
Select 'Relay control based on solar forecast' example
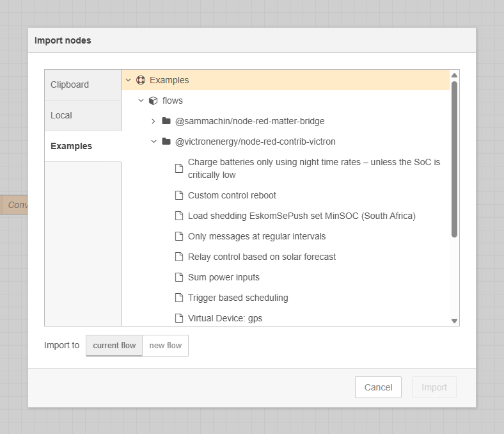click(x=262, y=257)
